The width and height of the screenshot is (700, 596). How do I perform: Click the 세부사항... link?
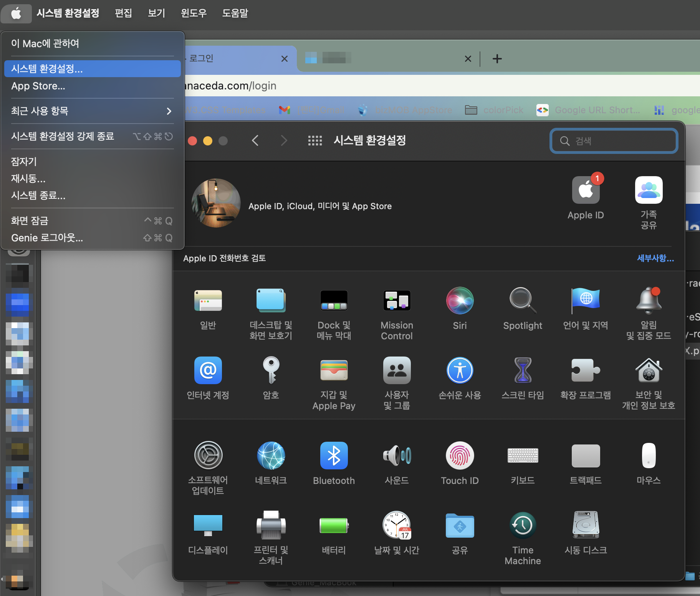(655, 258)
